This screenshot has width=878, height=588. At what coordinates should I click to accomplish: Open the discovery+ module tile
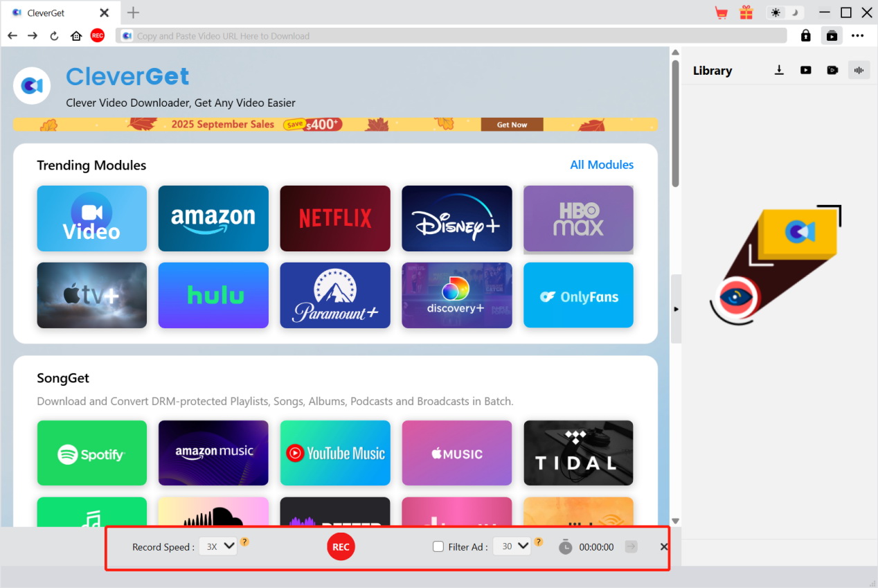457,295
